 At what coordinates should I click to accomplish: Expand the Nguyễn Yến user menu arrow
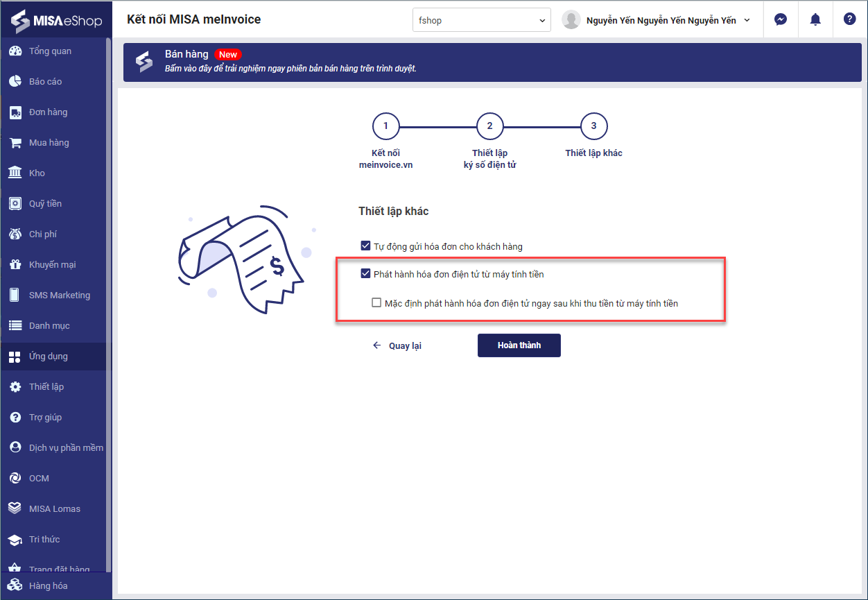[x=747, y=20]
